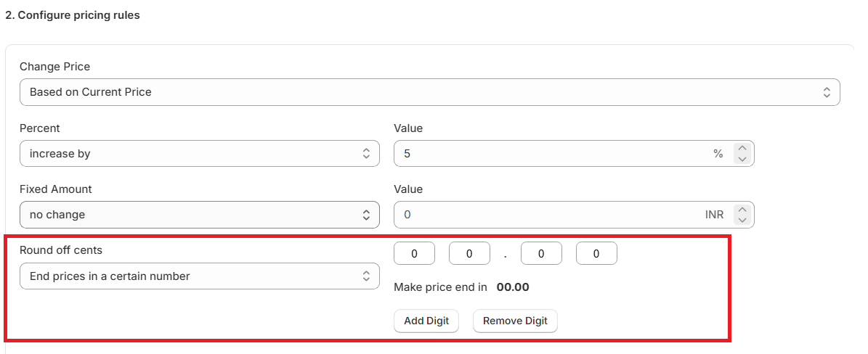Click the "Fixed Amount" label
The image size is (868, 354).
coord(56,189)
